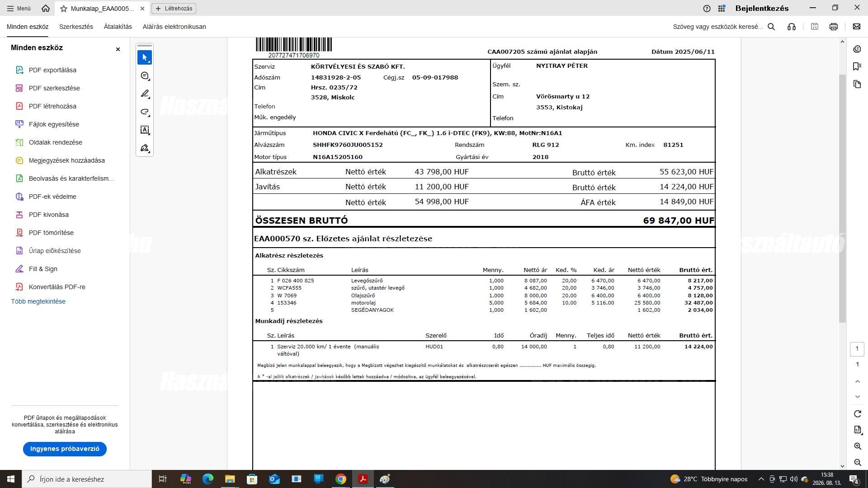Select the arrow selection tool

coord(145,57)
